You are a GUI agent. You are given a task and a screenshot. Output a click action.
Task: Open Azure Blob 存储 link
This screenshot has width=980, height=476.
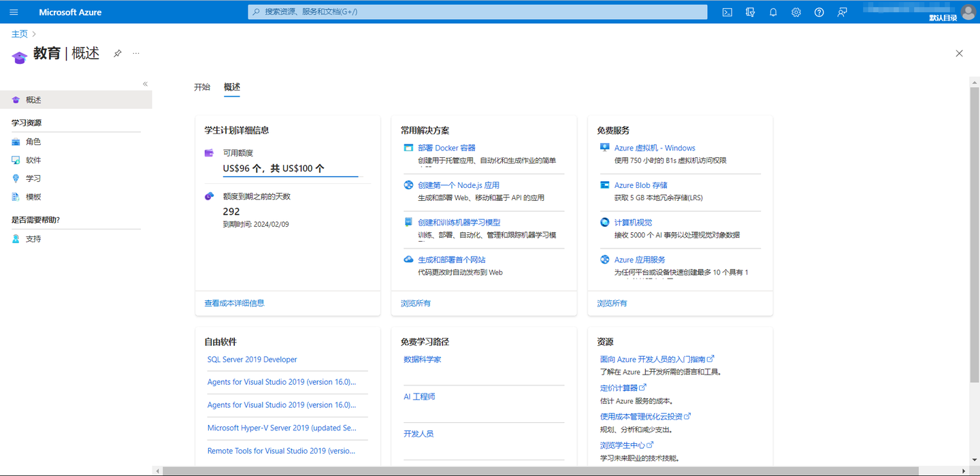641,185
